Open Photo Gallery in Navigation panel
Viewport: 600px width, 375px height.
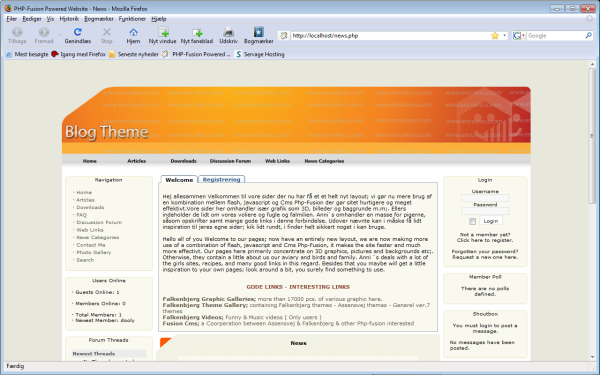94,253
